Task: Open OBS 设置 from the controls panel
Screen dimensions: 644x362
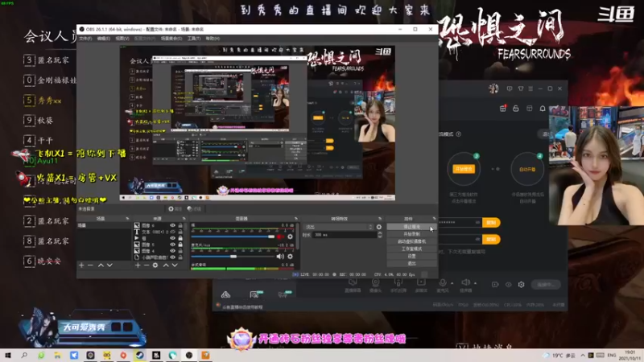Action: 411,256
